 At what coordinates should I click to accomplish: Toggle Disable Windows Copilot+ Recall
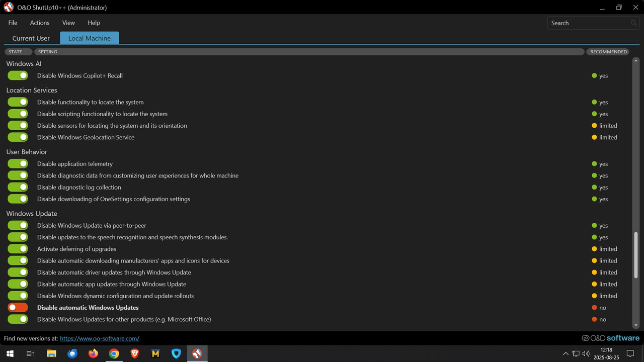[x=18, y=75]
